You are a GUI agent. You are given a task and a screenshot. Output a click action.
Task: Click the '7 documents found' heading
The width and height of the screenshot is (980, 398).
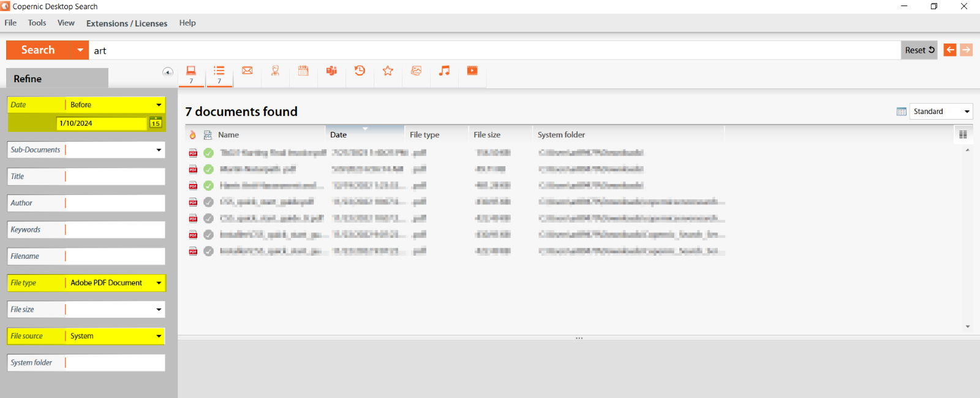click(x=241, y=112)
